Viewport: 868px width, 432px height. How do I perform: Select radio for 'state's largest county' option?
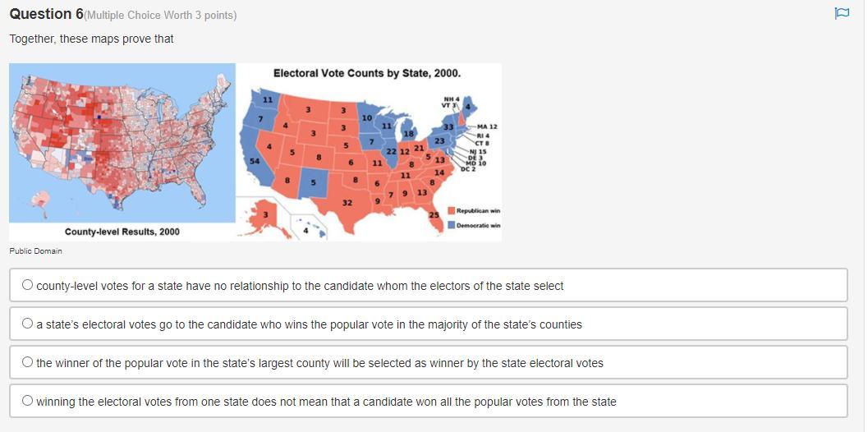coord(28,363)
